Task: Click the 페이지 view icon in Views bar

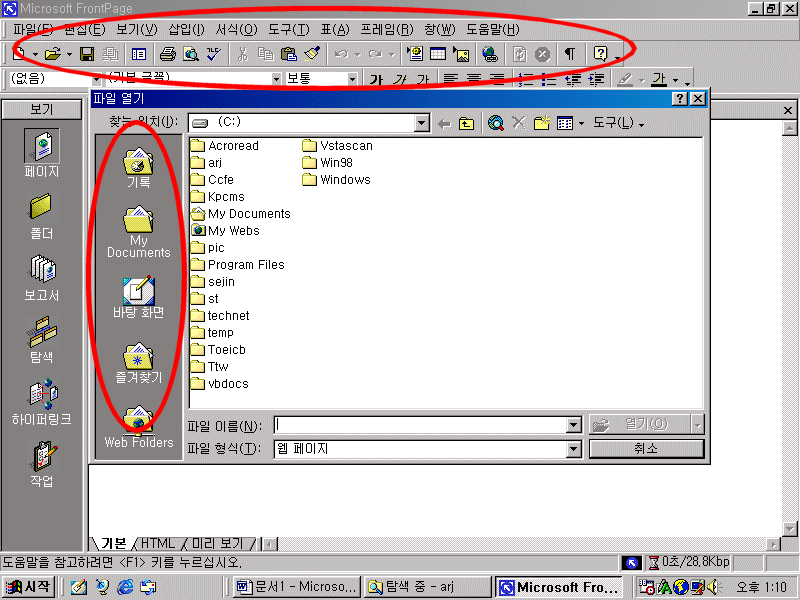Action: point(42,153)
